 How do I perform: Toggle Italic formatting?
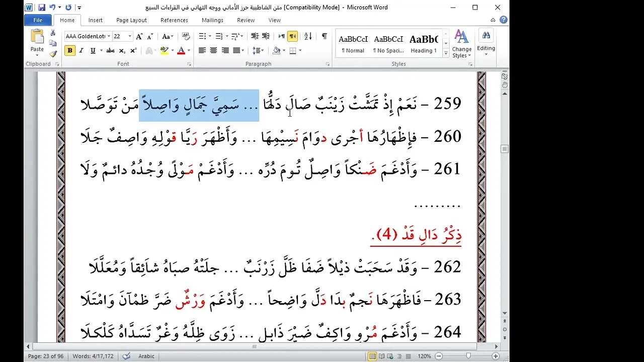pyautogui.click(x=82, y=51)
